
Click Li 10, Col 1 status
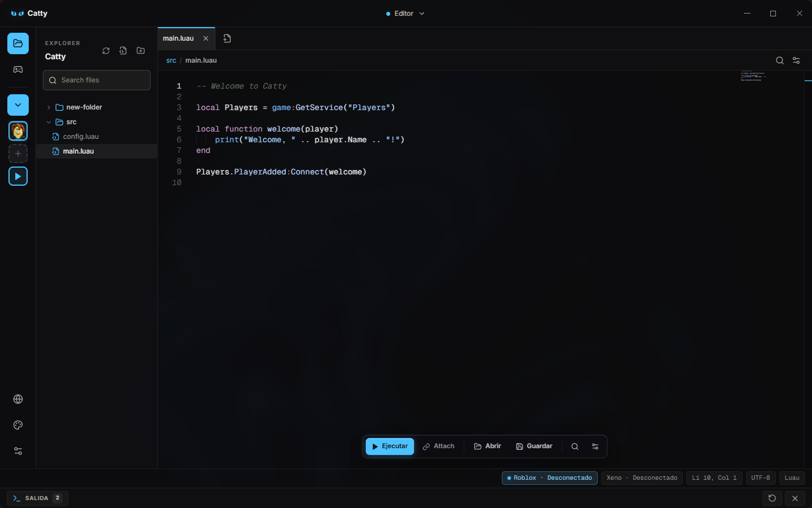coord(714,478)
